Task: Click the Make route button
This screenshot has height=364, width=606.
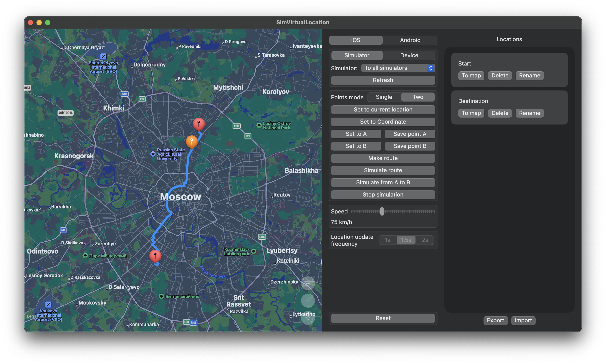Action: coord(383,158)
